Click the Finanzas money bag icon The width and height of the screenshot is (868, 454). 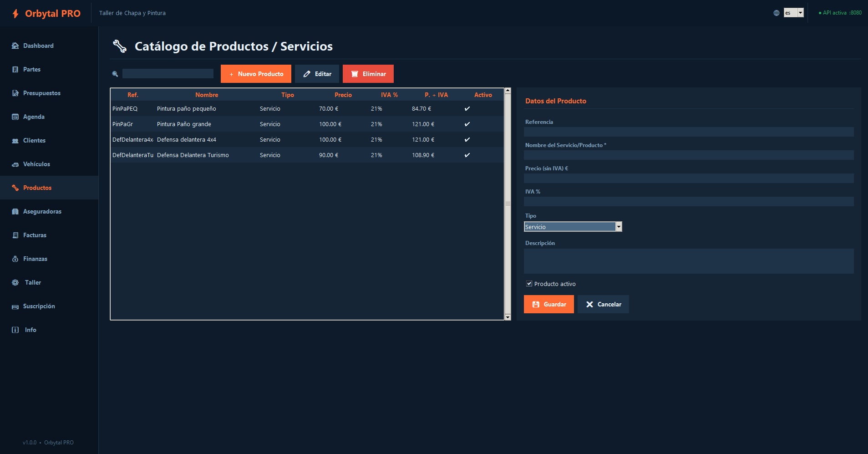tap(15, 259)
